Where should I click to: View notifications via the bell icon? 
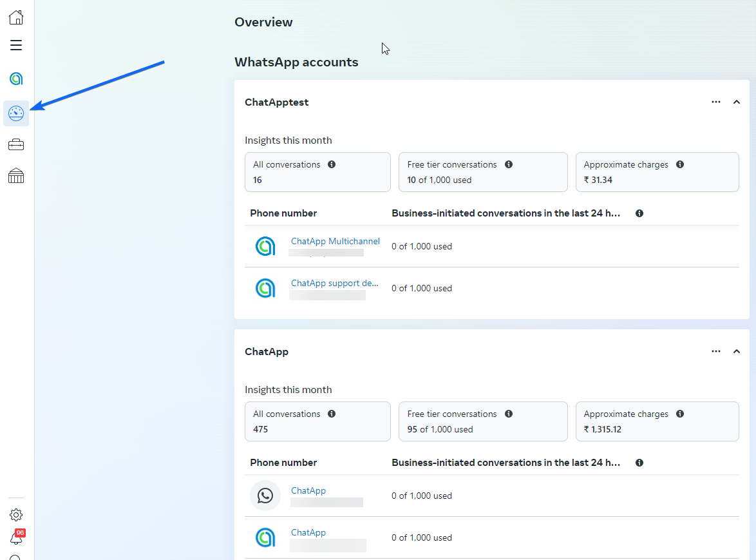pyautogui.click(x=16, y=539)
